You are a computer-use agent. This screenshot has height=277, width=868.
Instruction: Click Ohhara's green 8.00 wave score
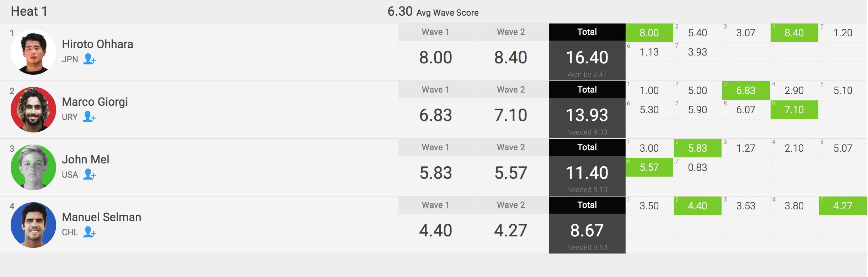point(649,33)
